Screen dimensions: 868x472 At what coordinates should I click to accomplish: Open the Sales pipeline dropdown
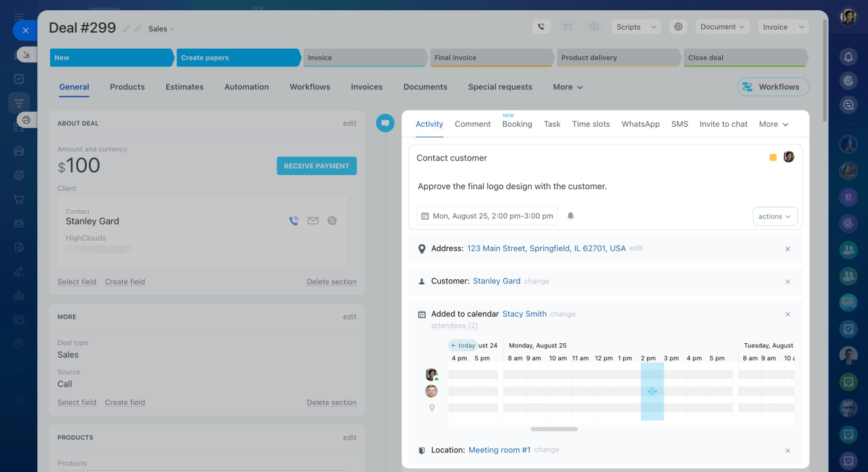click(x=161, y=29)
